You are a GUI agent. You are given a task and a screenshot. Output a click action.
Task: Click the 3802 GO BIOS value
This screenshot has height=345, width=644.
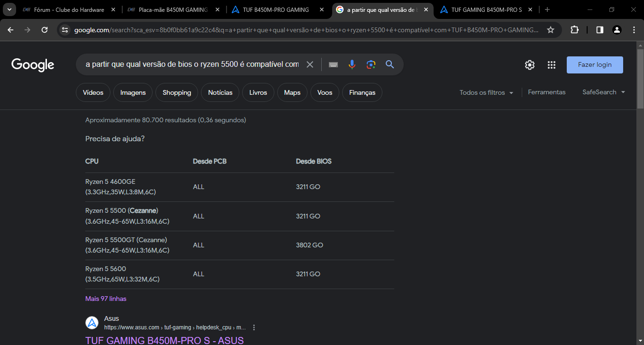(x=309, y=245)
